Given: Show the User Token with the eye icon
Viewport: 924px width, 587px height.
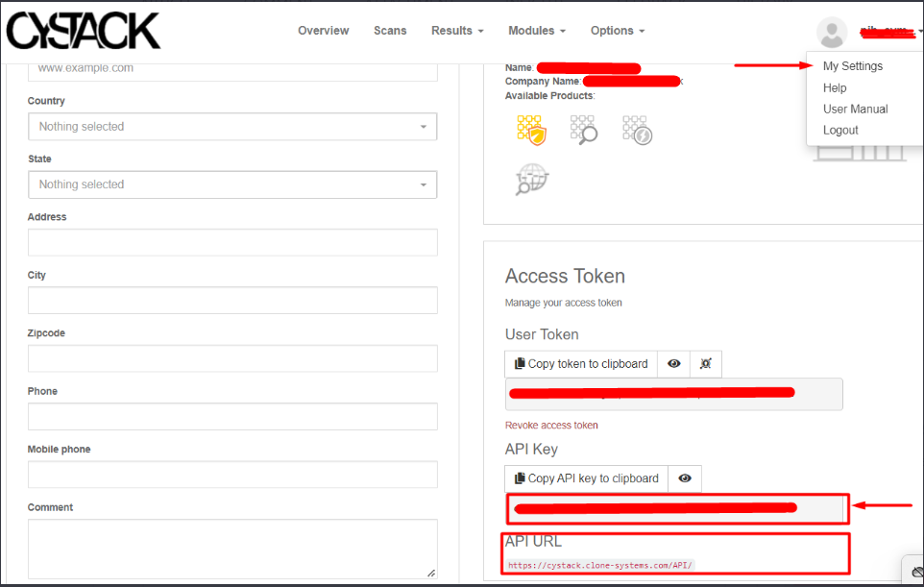Looking at the screenshot, I should (674, 364).
